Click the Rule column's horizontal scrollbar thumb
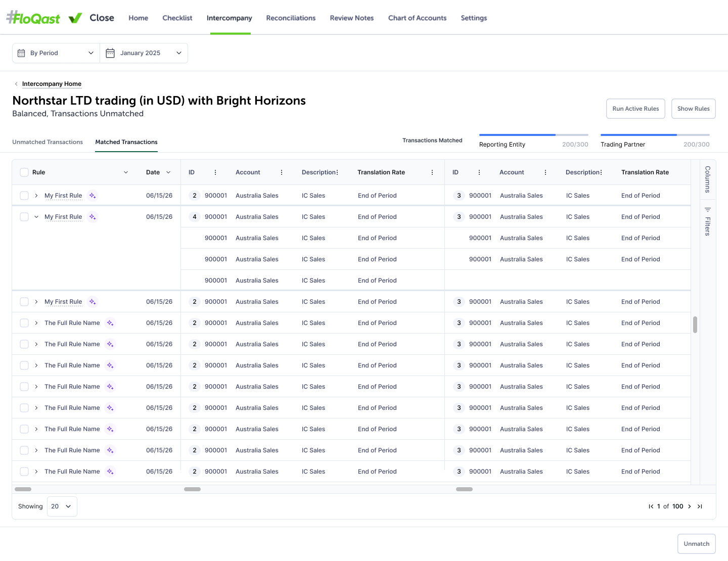The width and height of the screenshot is (728, 561). (x=23, y=489)
